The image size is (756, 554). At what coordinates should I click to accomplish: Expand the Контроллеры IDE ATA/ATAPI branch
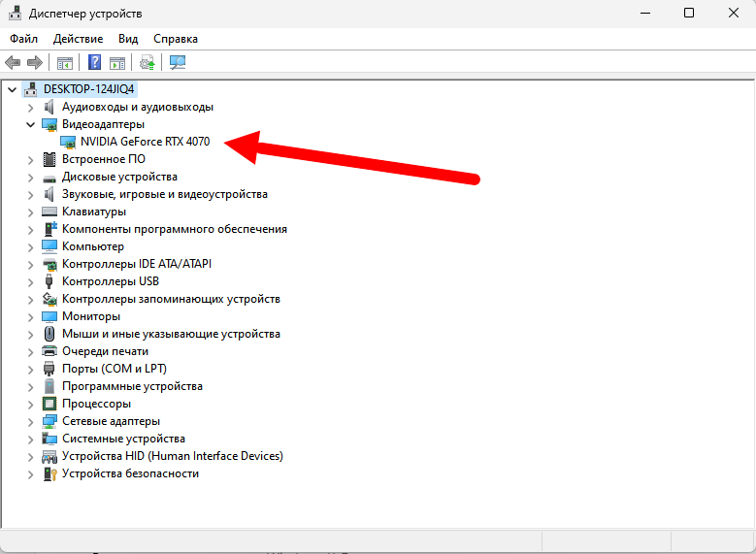(x=30, y=264)
